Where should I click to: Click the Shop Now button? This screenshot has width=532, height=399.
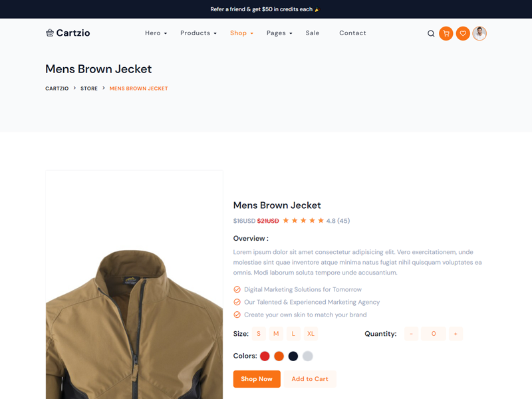257,378
